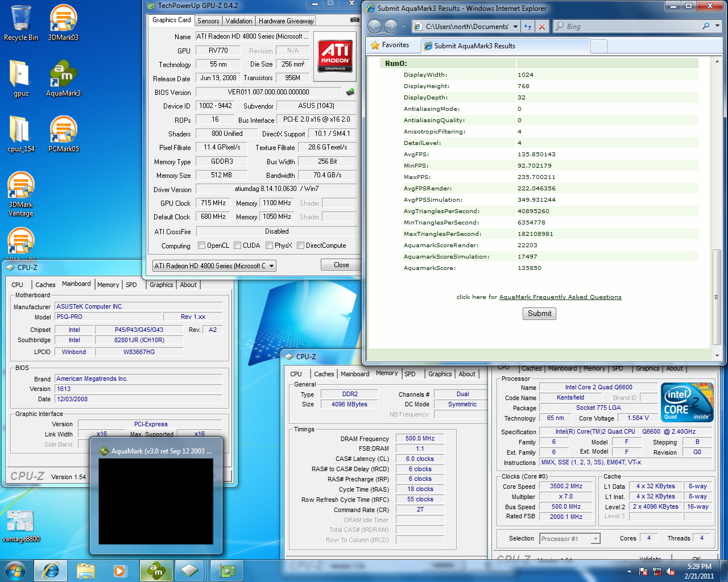This screenshot has width=728, height=582.
Task: Click the Submit button in AquaMark page
Action: click(539, 314)
